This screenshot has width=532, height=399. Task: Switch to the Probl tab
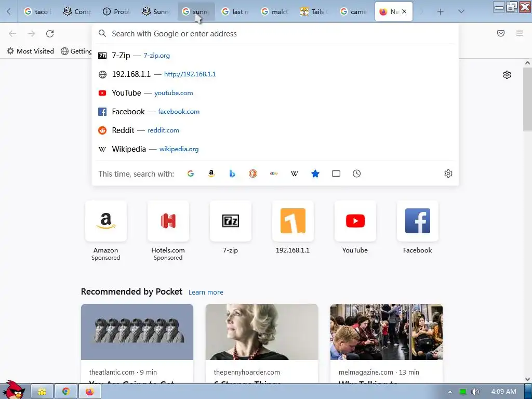click(x=116, y=11)
